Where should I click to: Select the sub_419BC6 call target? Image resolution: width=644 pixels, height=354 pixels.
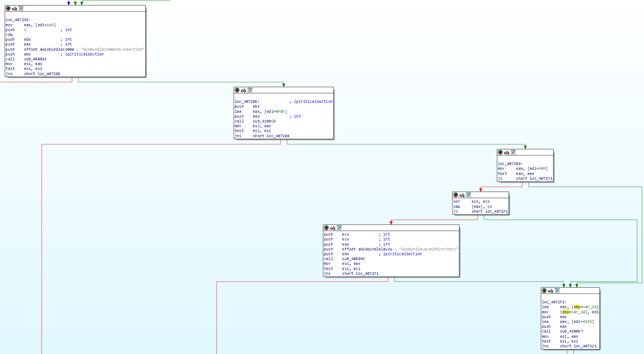[x=264, y=121]
